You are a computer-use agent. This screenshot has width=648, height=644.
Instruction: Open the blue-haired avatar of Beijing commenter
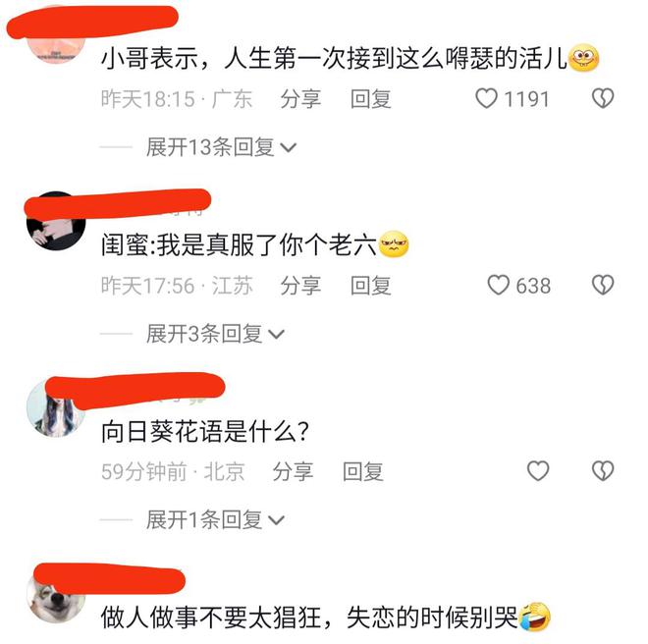[56, 407]
